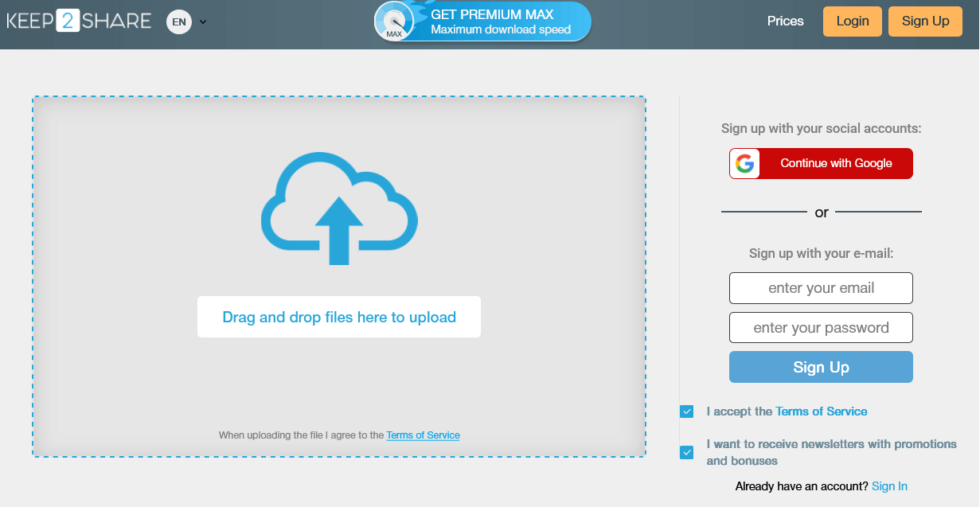This screenshot has width=980, height=507.
Task: Click 'Already have an account?' text
Action: 802,486
